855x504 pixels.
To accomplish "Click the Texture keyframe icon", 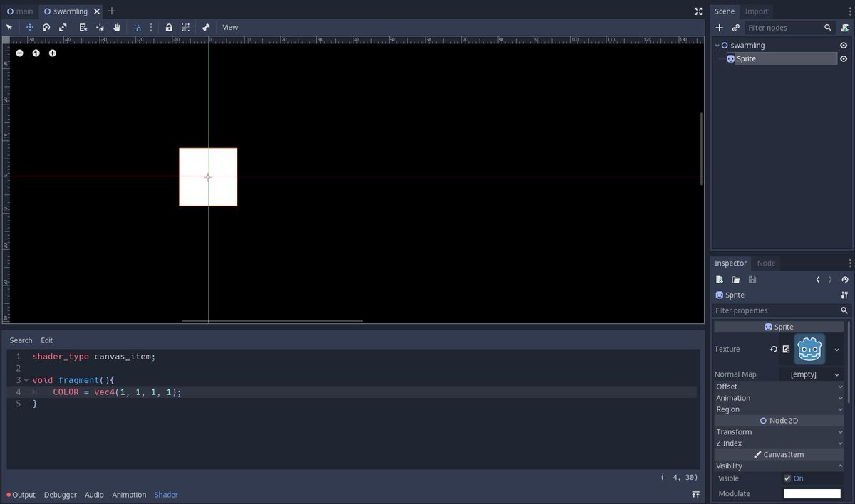I will pos(786,350).
